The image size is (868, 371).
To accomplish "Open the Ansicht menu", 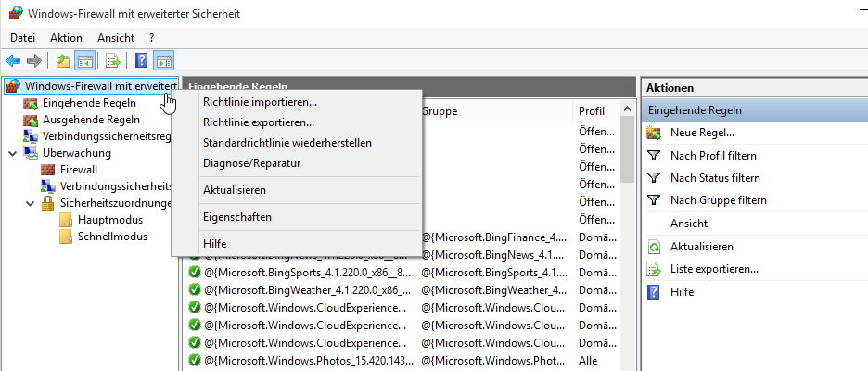I will (x=116, y=38).
